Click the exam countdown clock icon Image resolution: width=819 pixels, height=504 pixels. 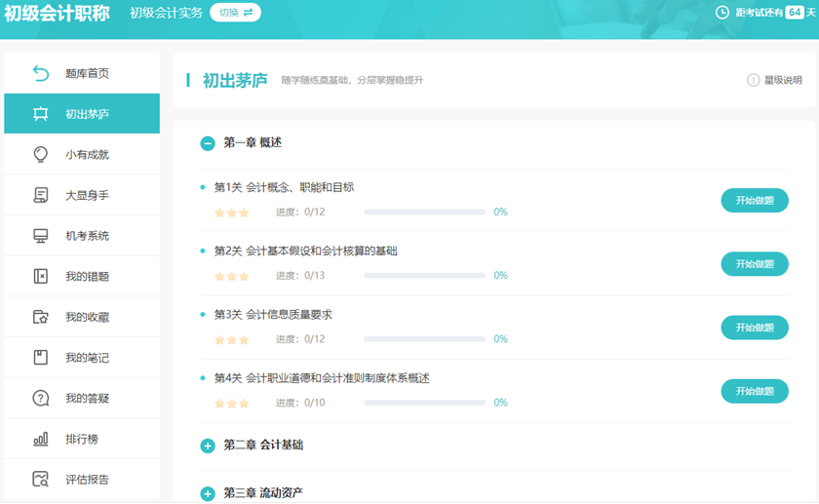(722, 13)
